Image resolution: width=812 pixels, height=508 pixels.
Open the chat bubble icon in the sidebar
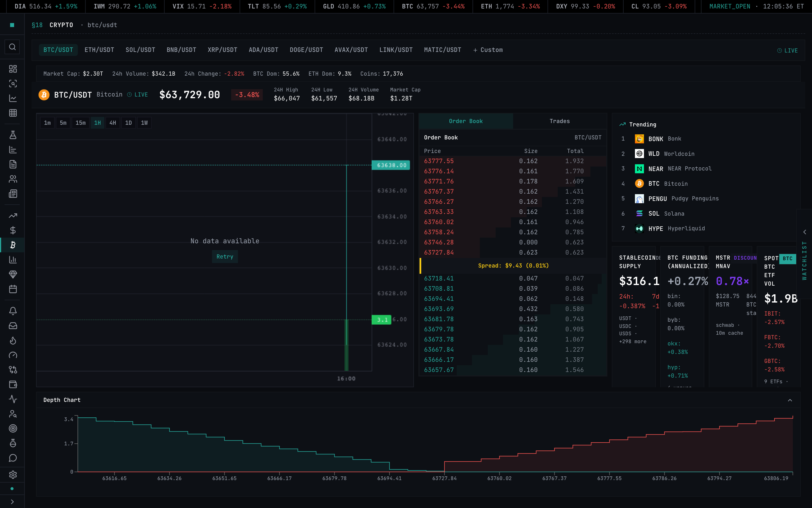(x=13, y=458)
